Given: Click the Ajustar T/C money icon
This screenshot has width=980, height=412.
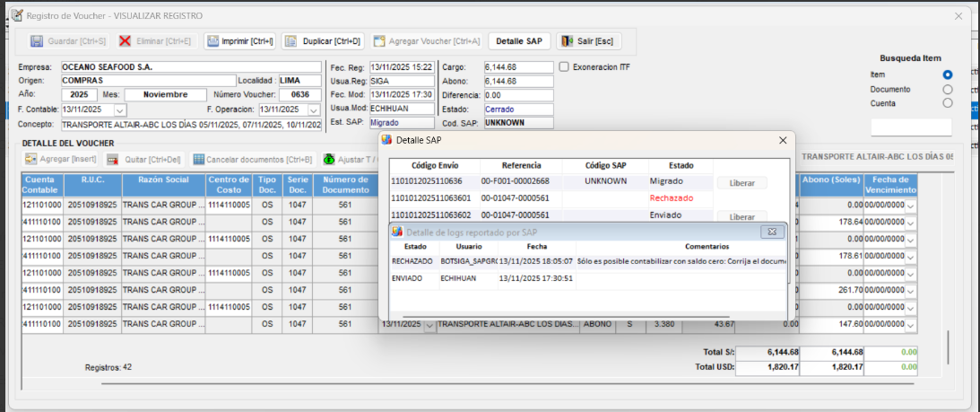Looking at the screenshot, I should click(x=329, y=160).
